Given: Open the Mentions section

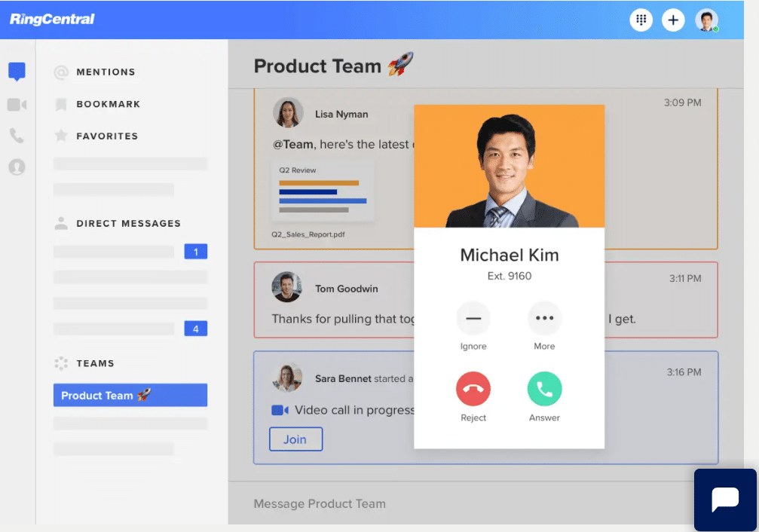Looking at the screenshot, I should click(x=105, y=72).
